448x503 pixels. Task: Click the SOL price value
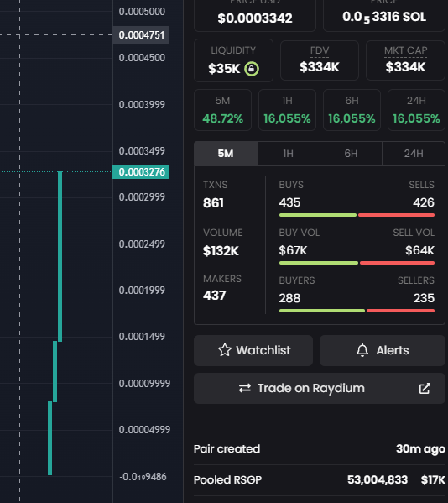[x=384, y=17]
